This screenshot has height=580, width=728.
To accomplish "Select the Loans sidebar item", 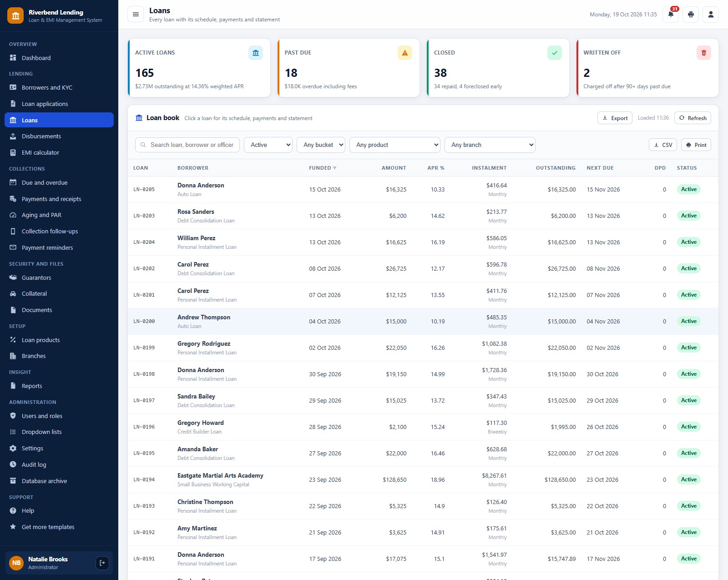I will (x=59, y=120).
